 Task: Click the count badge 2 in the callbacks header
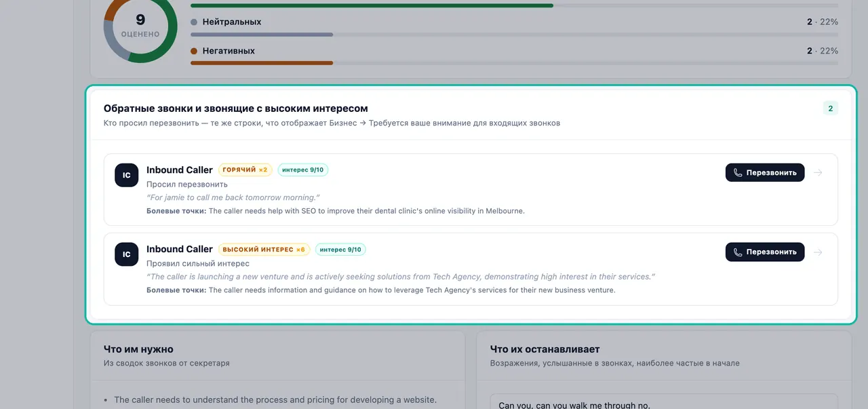pyautogui.click(x=831, y=108)
